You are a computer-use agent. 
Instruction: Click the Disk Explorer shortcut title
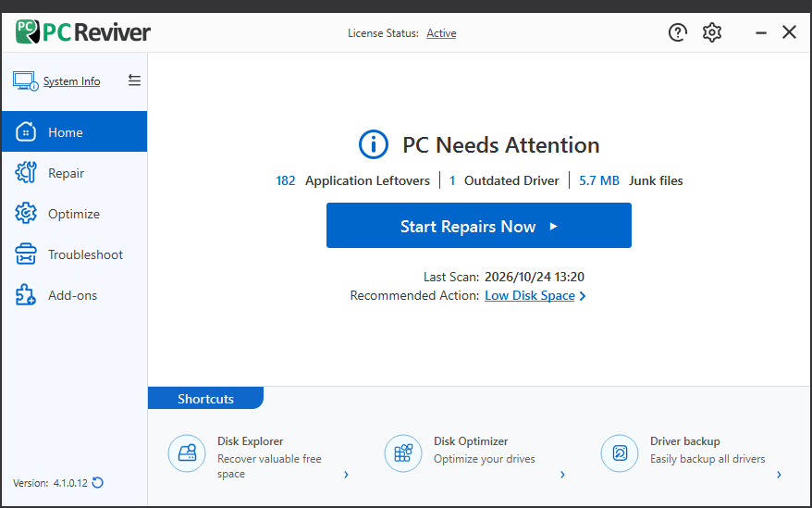[x=250, y=441]
